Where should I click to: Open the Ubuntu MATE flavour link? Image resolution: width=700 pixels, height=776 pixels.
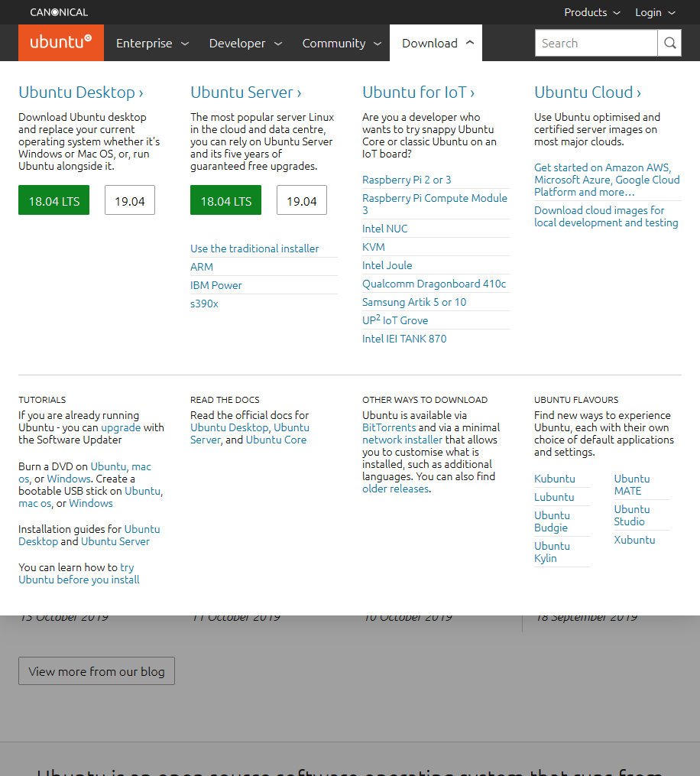pyautogui.click(x=632, y=485)
